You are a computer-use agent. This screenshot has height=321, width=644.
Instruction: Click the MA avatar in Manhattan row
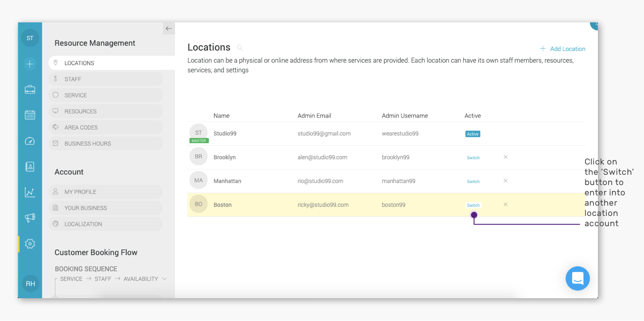(199, 180)
